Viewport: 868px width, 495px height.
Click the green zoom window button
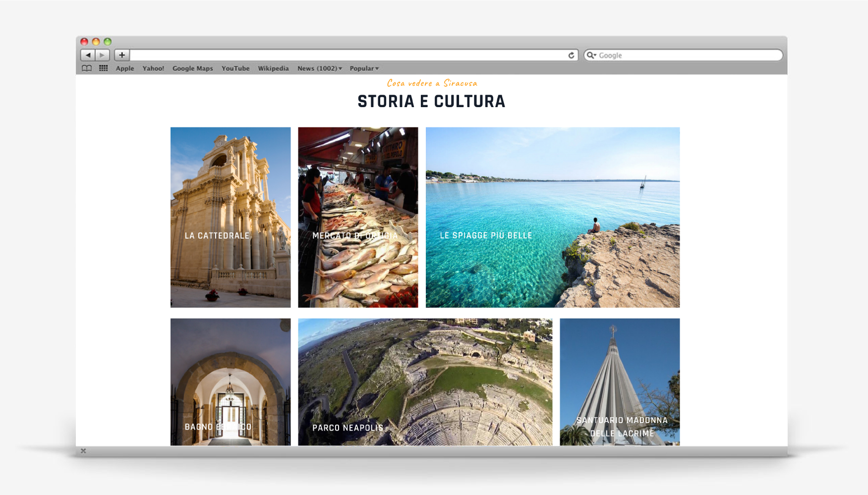coord(108,42)
